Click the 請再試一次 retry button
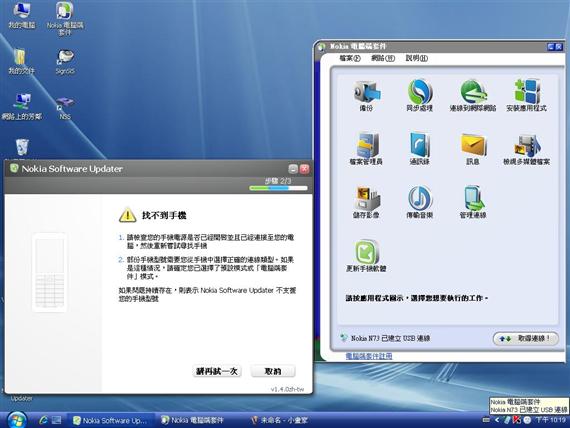Screen dimensions: 570x428 click(217, 371)
